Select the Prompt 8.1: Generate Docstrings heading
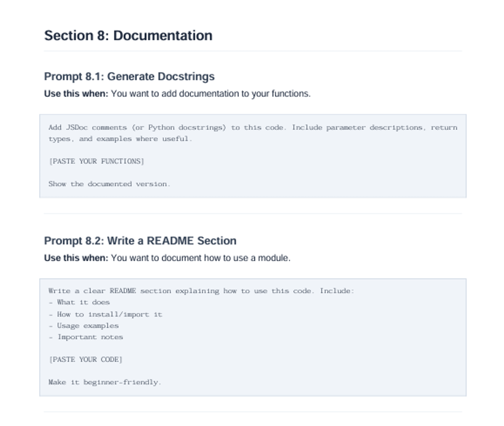504x426 pixels. 129,76
